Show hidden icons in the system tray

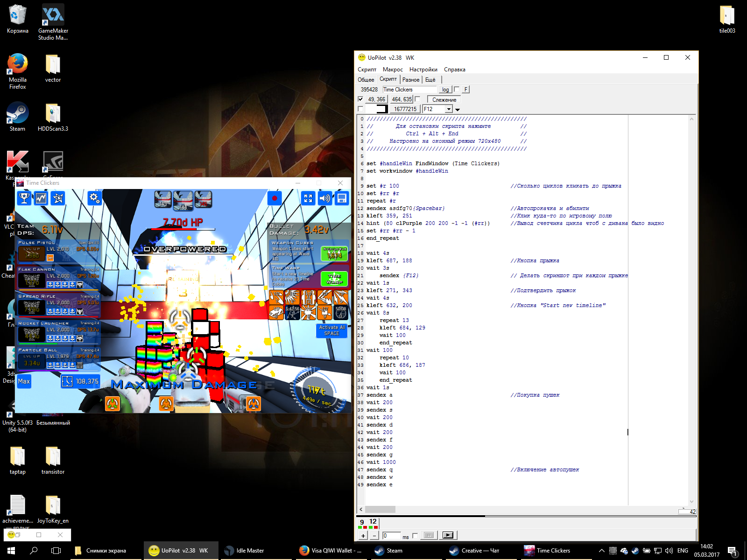(601, 551)
